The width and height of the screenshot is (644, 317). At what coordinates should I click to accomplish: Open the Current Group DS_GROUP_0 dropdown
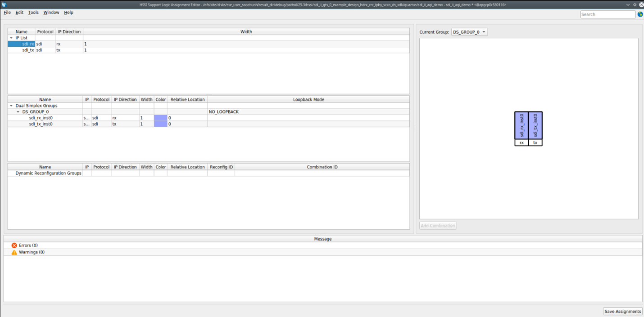[x=469, y=32]
